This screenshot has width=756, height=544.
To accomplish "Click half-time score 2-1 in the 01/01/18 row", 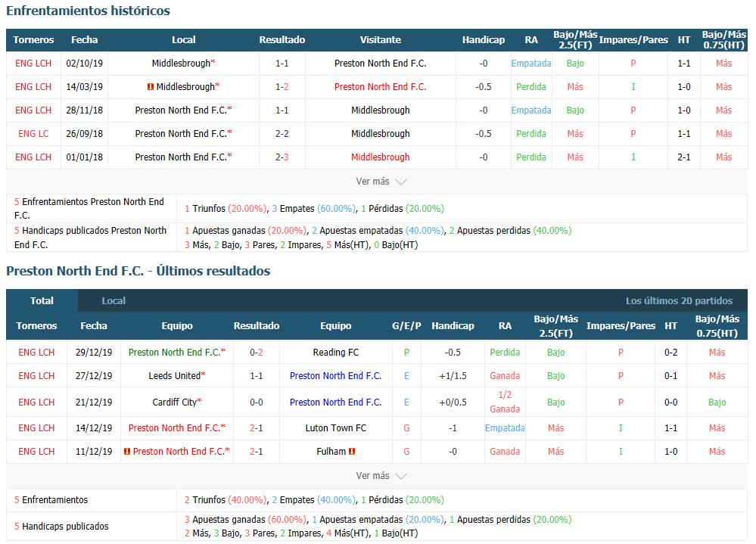I will click(683, 157).
